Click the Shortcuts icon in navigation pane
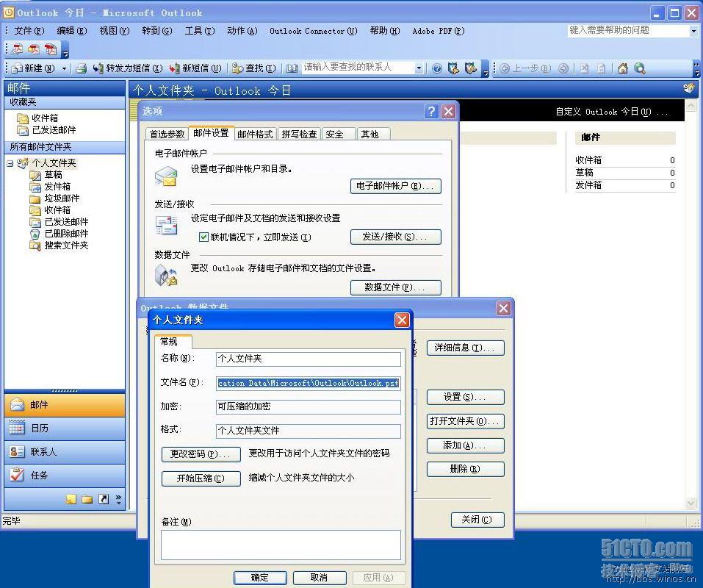 click(104, 499)
